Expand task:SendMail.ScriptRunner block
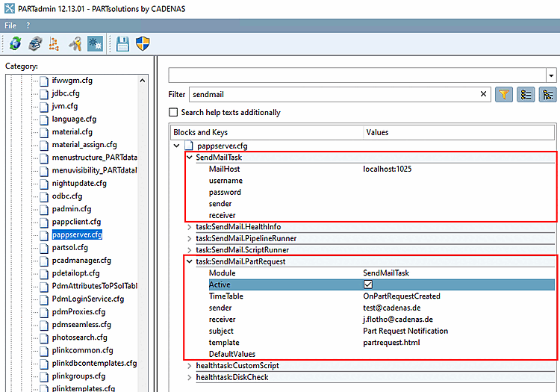The width and height of the screenshot is (560, 392). tap(190, 249)
